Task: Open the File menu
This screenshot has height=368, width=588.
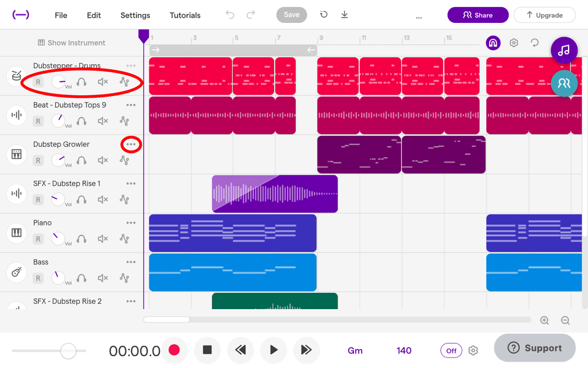Action: coord(61,15)
